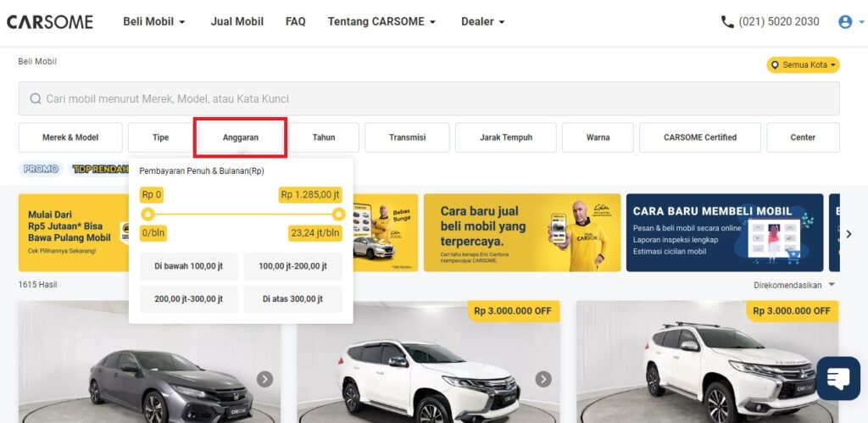
Task: Click the banner carousel next arrow
Action: [849, 234]
